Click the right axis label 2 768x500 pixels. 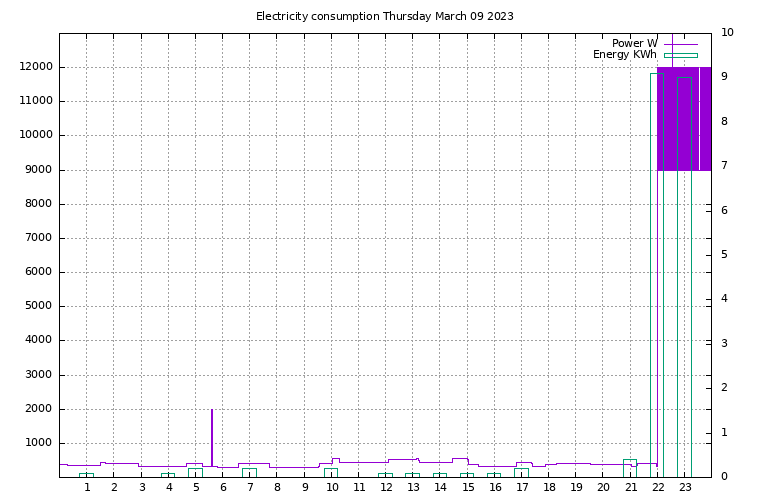(x=724, y=387)
